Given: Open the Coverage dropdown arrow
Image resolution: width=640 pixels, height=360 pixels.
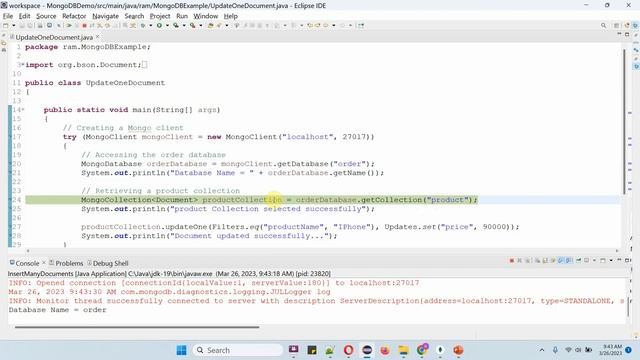Looking at the screenshot, I should [184, 25].
